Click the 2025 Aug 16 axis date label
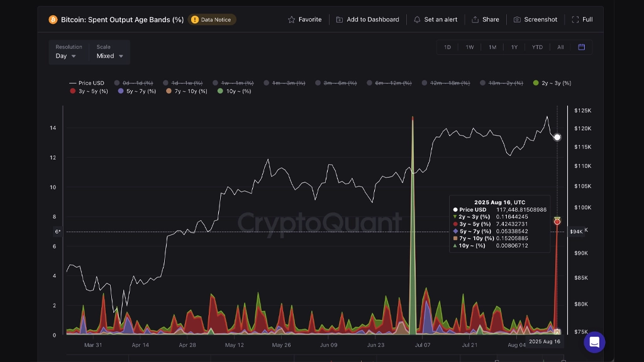This screenshot has width=644, height=362. pyautogui.click(x=544, y=341)
